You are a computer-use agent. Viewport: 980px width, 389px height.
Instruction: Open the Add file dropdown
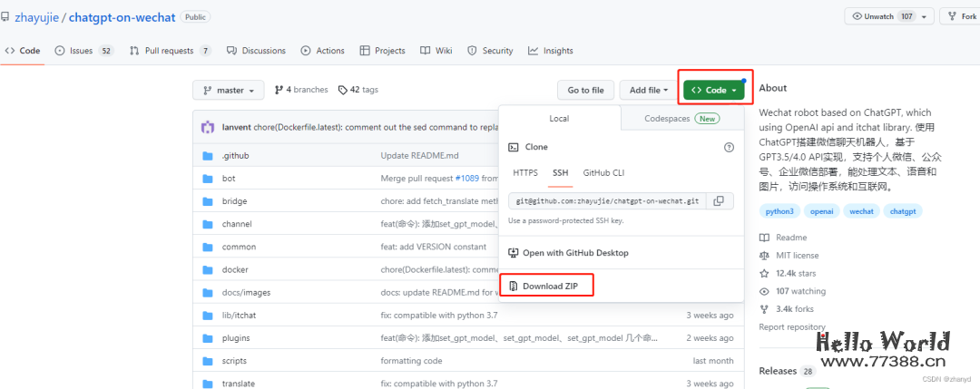coord(649,91)
